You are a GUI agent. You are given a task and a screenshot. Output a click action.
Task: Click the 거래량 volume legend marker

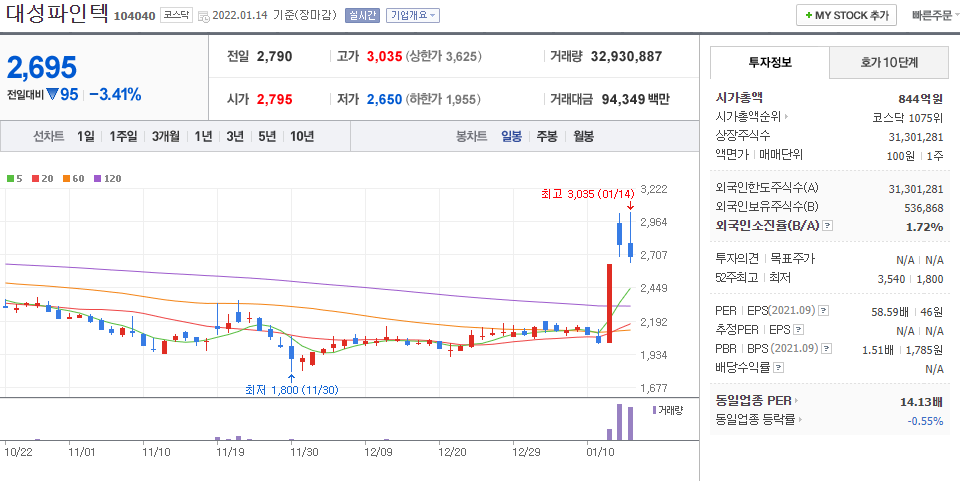coord(654,410)
